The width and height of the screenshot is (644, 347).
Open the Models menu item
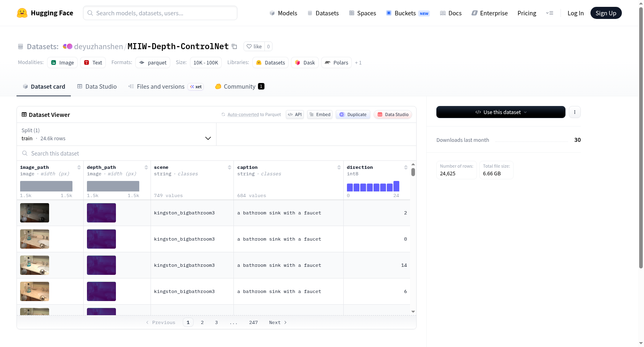click(x=283, y=13)
